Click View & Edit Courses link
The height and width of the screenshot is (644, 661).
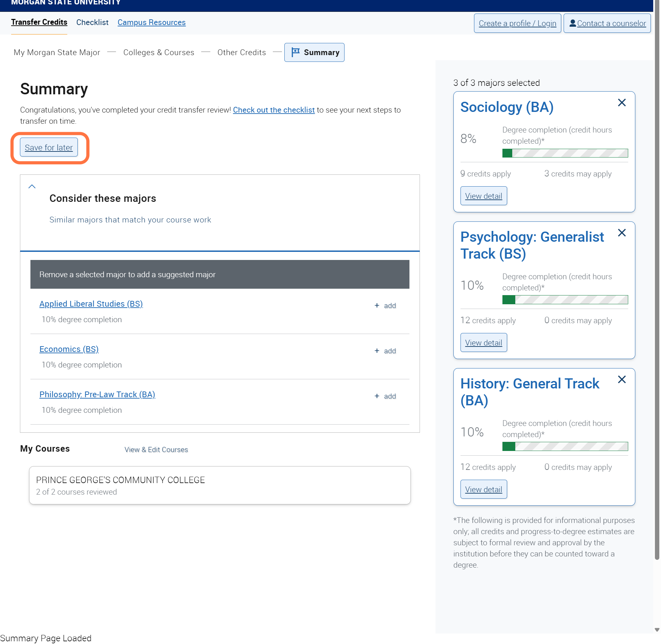tap(156, 450)
